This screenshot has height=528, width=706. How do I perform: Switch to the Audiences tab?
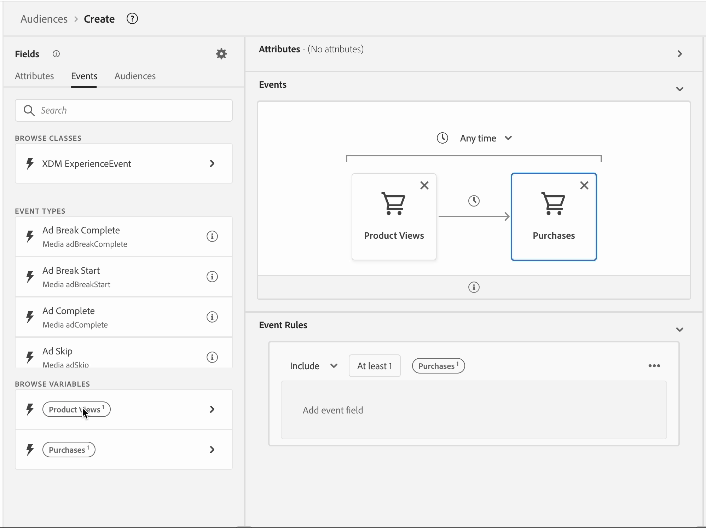tap(135, 76)
